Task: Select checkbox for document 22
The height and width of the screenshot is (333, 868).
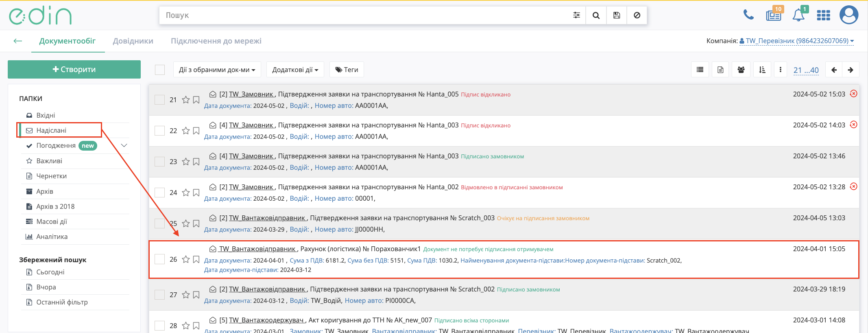Action: [x=160, y=131]
